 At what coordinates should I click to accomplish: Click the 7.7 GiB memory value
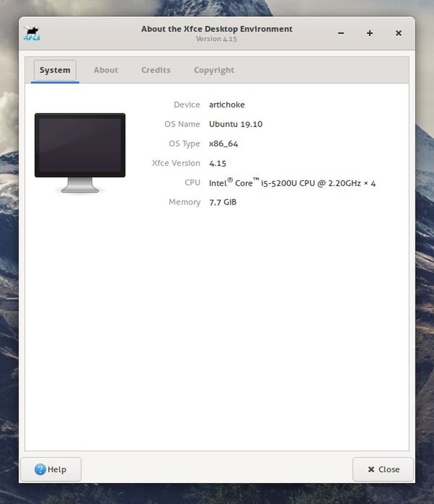223,202
